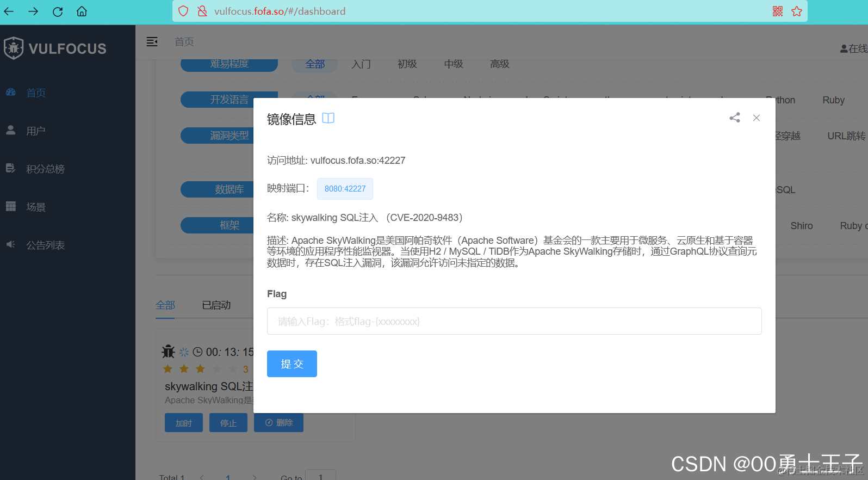Reload the page with the refresh icon
This screenshot has height=480, width=868.
point(58,11)
